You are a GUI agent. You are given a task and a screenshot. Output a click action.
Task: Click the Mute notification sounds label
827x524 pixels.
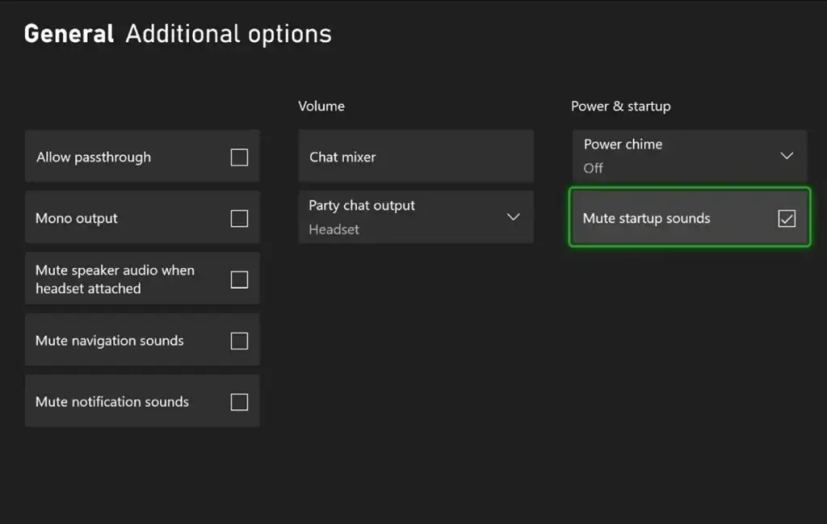click(112, 402)
